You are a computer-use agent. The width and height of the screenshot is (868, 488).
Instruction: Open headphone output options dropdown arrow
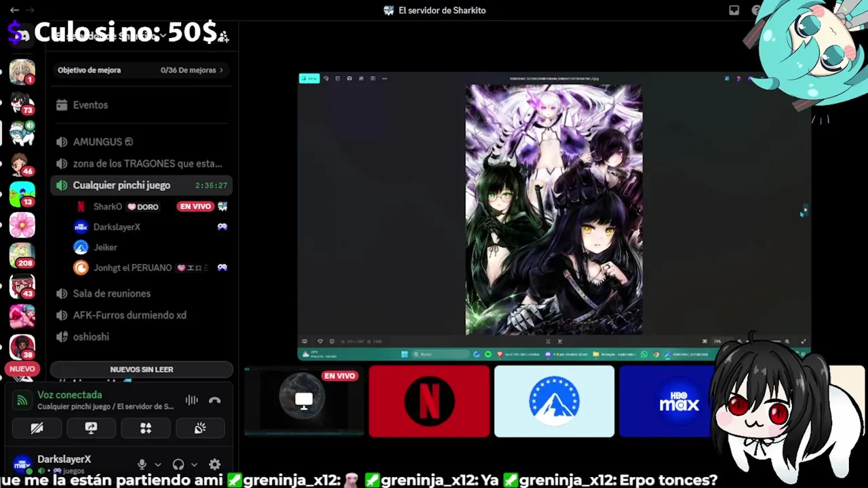coord(194,465)
